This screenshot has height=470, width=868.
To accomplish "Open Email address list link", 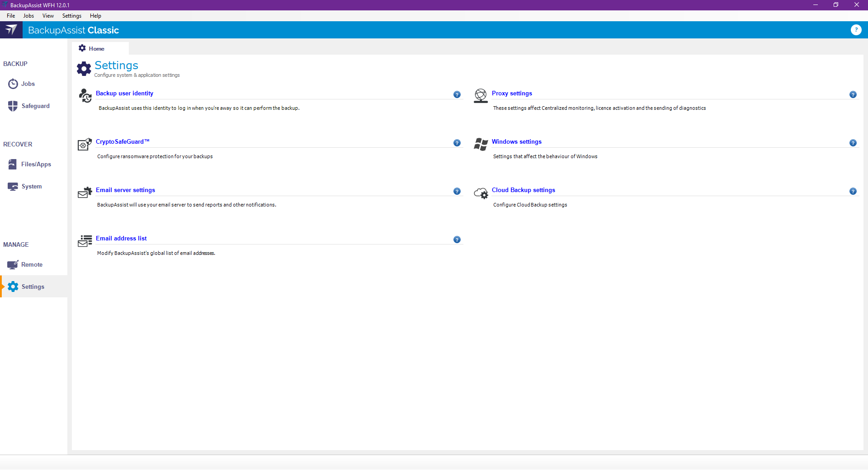I will (x=121, y=238).
